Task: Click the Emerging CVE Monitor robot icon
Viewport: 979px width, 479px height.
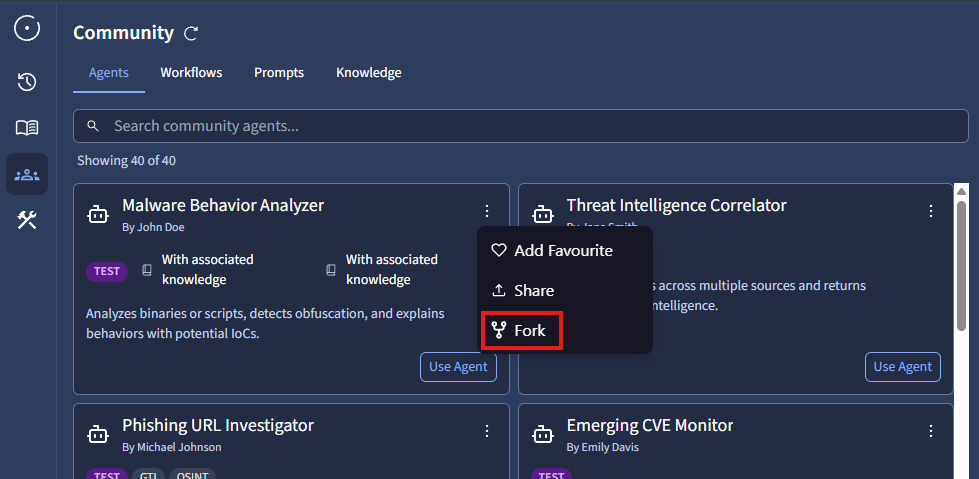Action: pos(542,434)
